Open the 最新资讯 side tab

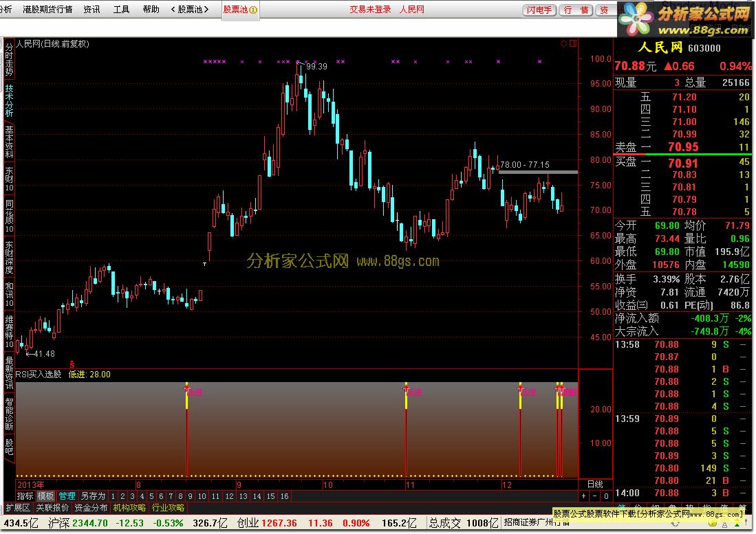[x=9, y=372]
